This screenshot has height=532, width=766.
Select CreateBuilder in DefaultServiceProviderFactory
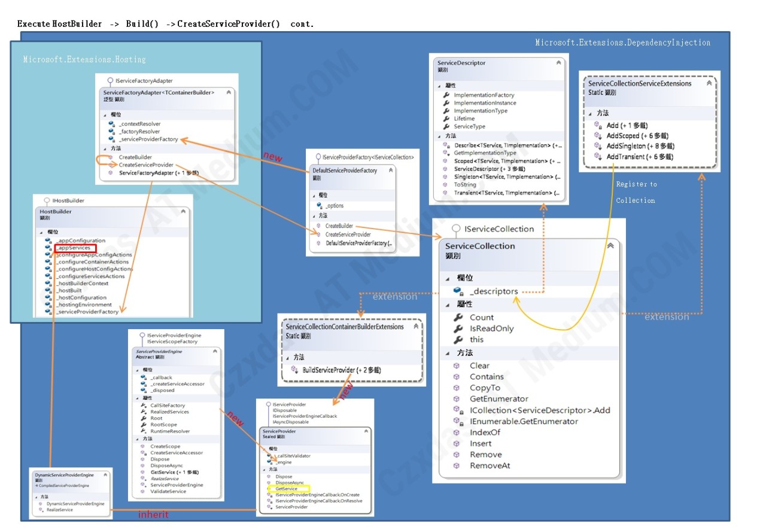[x=339, y=226]
